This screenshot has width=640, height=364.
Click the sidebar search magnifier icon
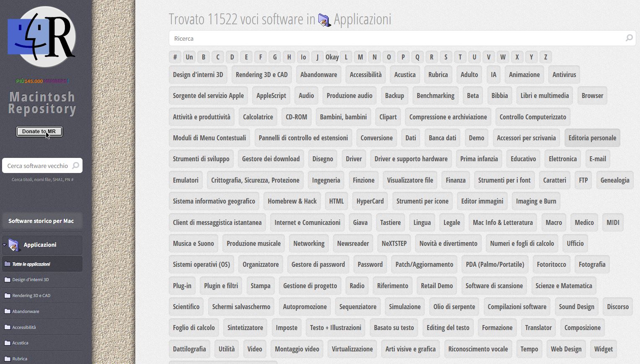pos(76,165)
